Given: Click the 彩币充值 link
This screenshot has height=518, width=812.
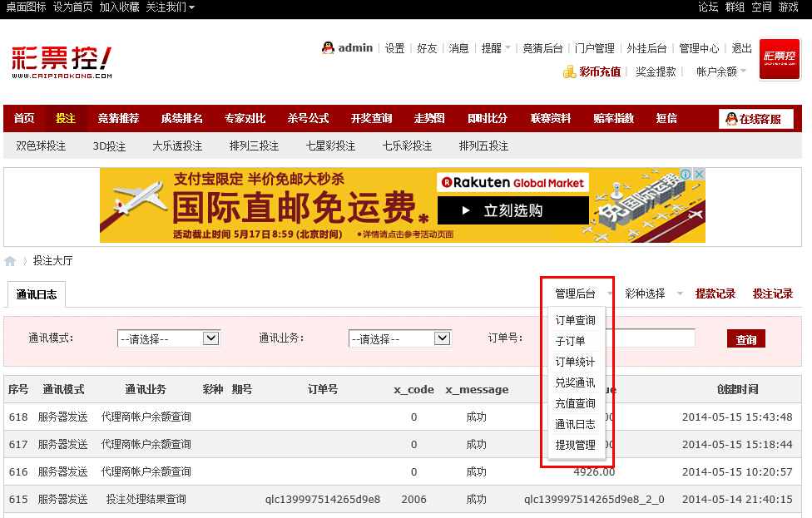Looking at the screenshot, I should 600,72.
